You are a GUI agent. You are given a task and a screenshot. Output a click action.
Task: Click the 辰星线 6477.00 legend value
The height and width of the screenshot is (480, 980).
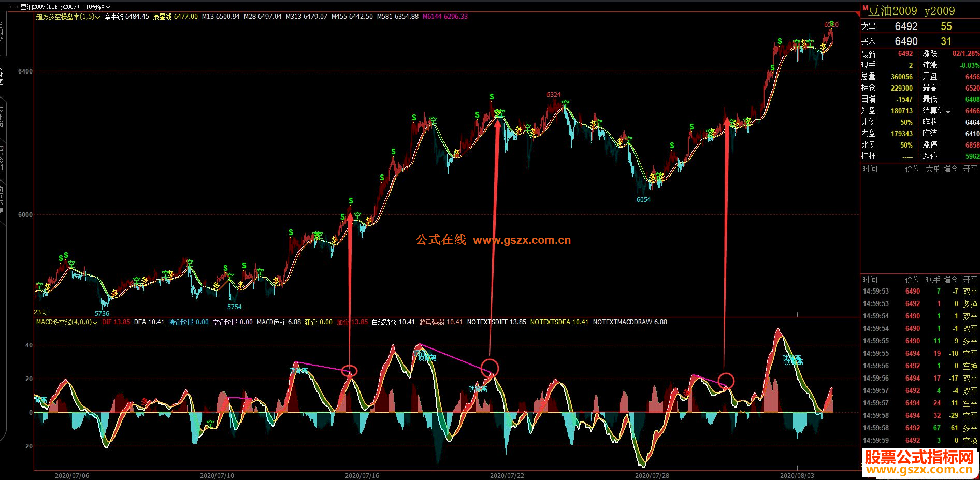pyautogui.click(x=175, y=17)
